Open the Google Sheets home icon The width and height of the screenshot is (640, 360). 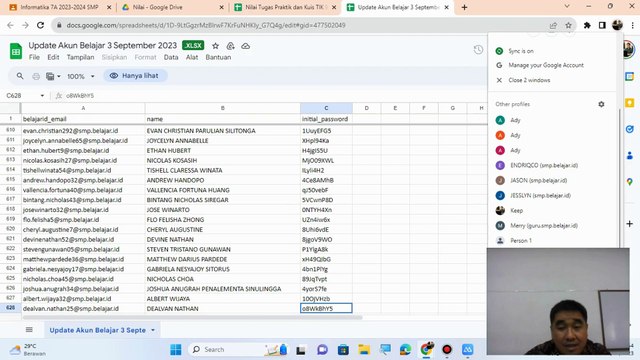coord(16,51)
